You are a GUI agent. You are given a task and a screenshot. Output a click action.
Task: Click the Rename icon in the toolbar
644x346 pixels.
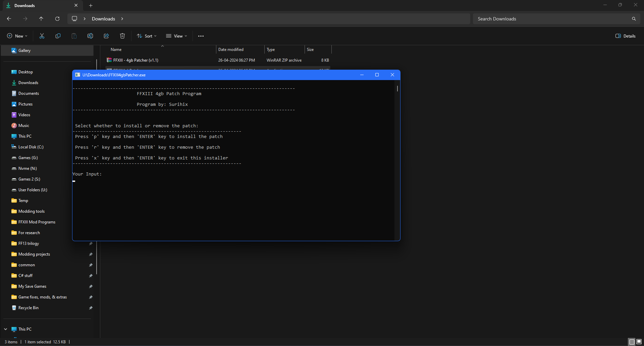pyautogui.click(x=90, y=36)
